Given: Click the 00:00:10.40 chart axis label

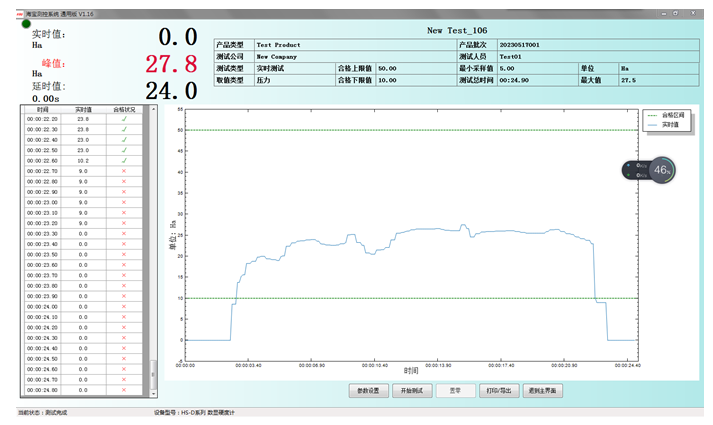Looking at the screenshot, I should pos(375,365).
